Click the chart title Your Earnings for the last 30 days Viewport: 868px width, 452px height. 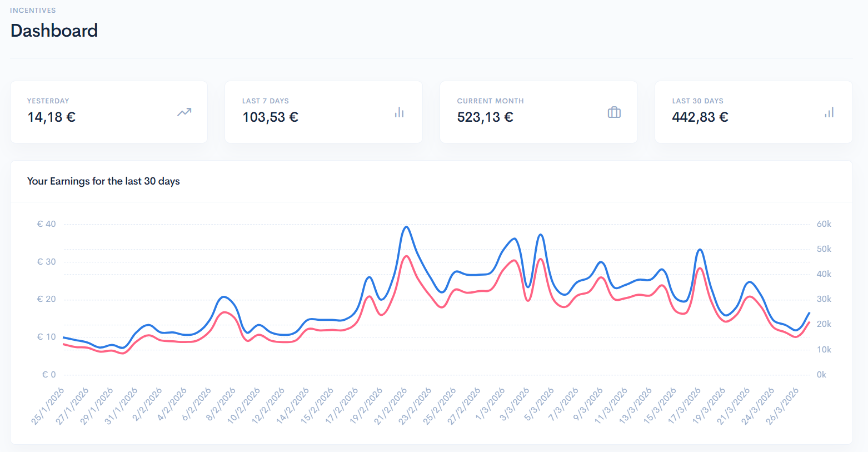103,181
